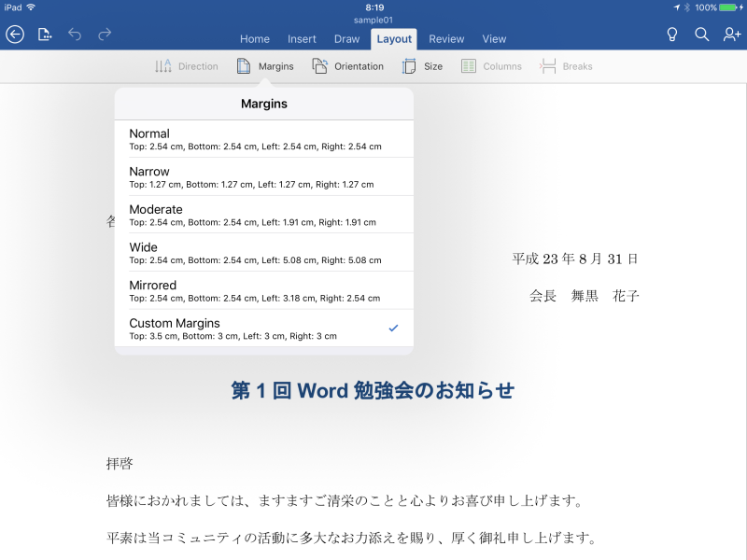
Task: Tap the 8:19 clock in status bar
Action: pyautogui.click(x=374, y=7)
